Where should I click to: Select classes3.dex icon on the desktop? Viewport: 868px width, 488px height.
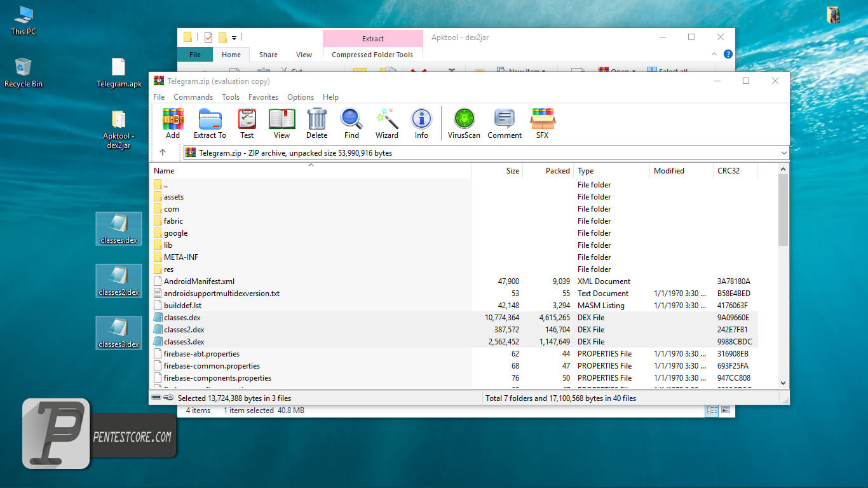click(119, 333)
